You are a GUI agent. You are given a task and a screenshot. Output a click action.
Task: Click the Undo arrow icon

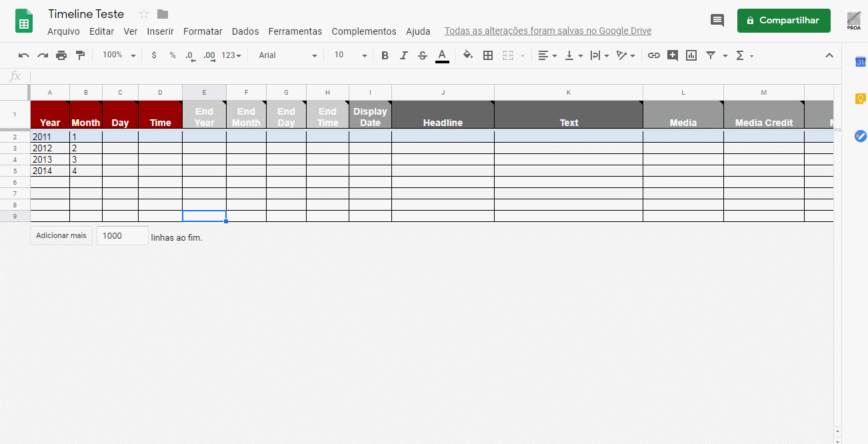point(24,55)
